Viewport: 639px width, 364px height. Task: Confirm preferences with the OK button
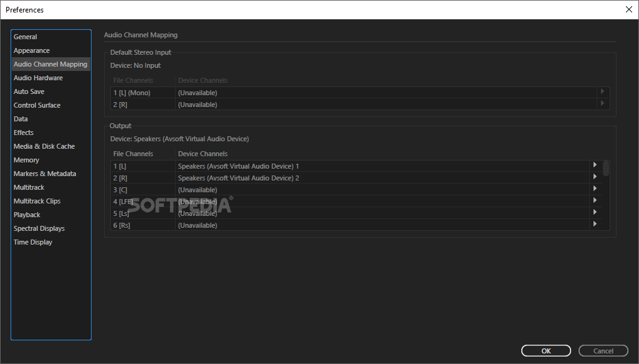tap(546, 350)
